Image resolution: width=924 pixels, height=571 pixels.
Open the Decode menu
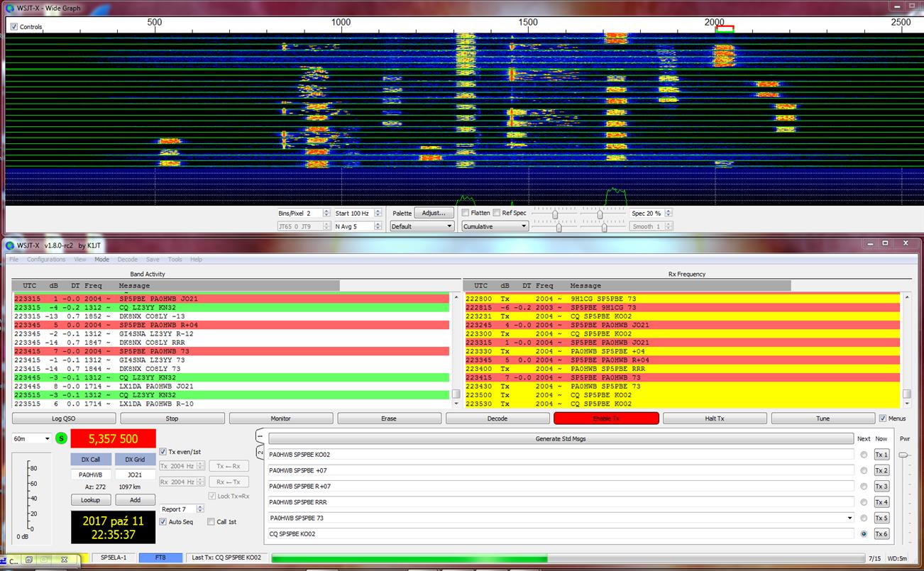pos(128,260)
